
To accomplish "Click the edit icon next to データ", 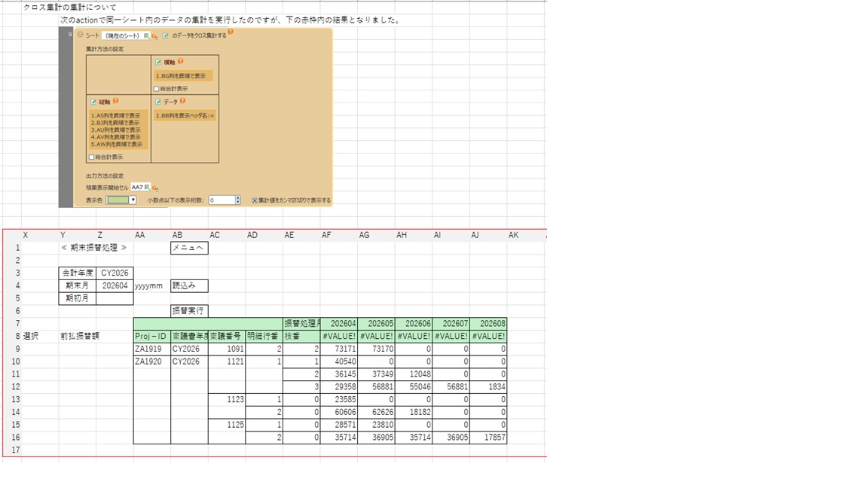I will tap(158, 102).
